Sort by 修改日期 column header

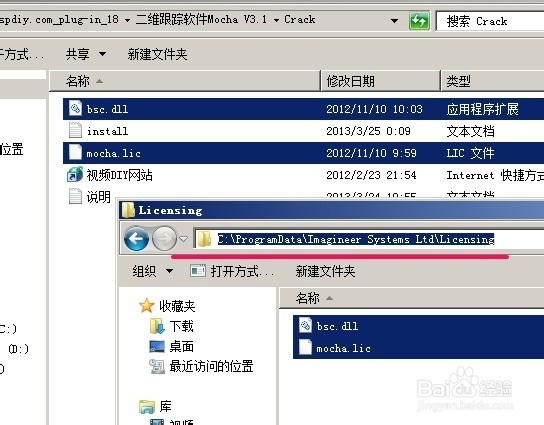(x=381, y=81)
